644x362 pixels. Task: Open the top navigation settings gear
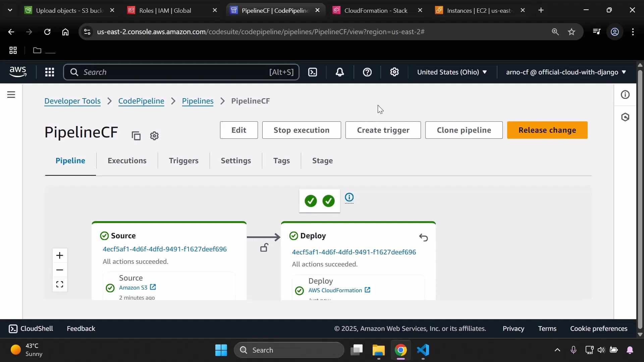point(394,72)
